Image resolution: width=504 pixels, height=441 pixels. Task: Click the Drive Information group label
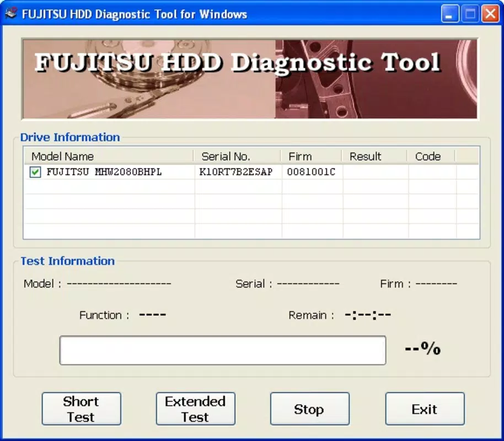tap(70, 137)
